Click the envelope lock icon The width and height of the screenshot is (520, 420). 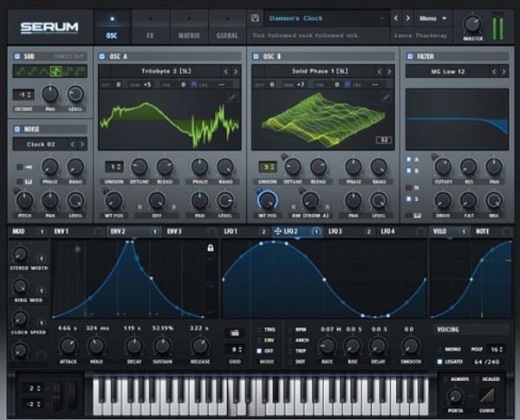coord(211,248)
